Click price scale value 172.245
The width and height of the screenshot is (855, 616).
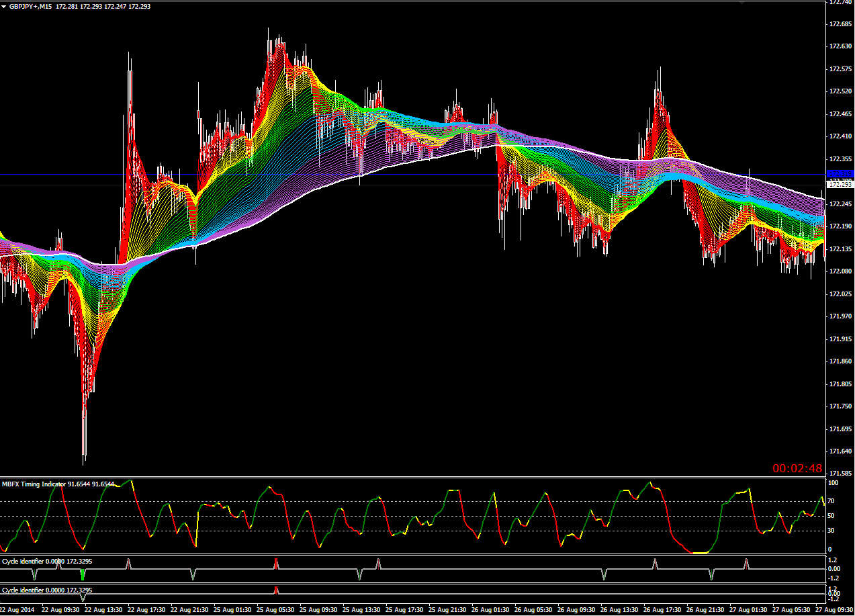tap(840, 204)
